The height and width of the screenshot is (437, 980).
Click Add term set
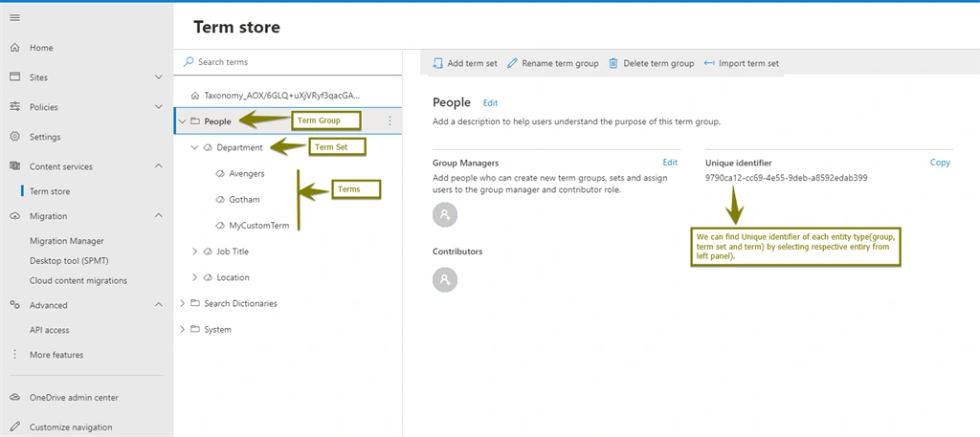click(464, 63)
